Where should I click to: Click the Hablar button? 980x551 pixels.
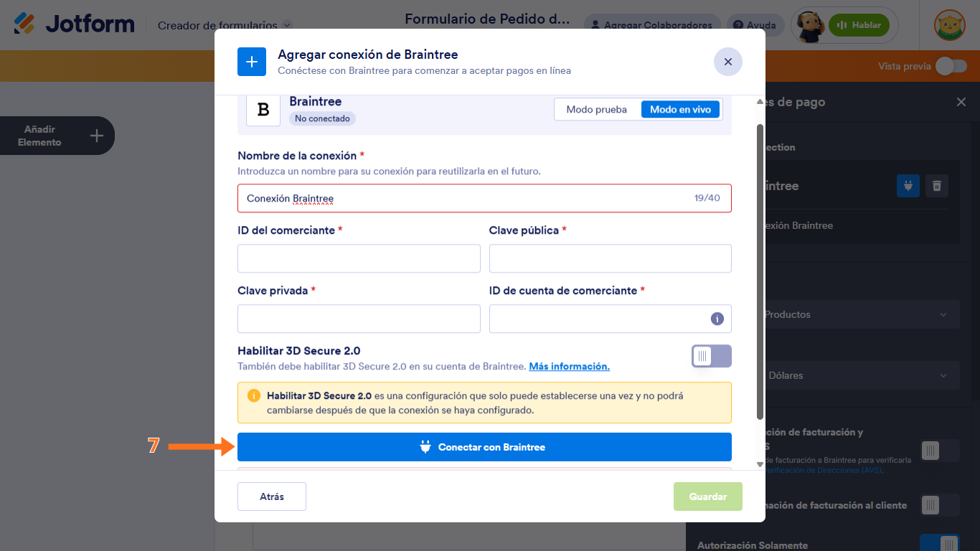tap(859, 25)
